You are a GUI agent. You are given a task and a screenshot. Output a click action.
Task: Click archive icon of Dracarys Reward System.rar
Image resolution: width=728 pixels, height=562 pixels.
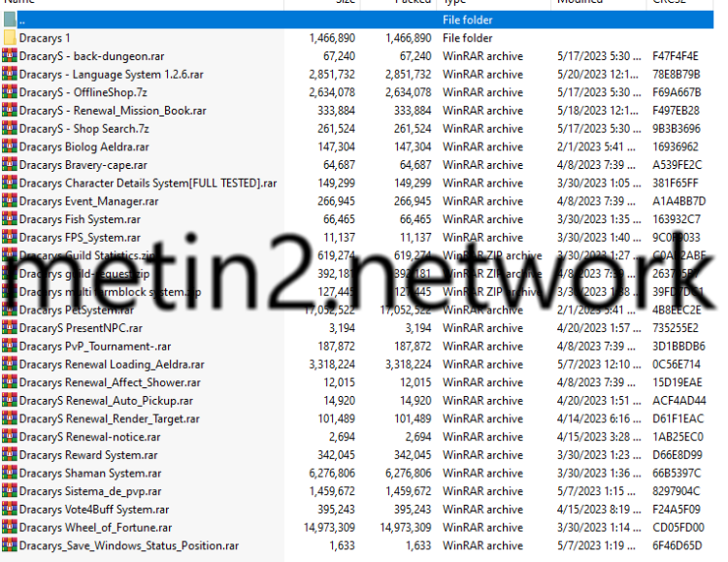tap(10, 454)
